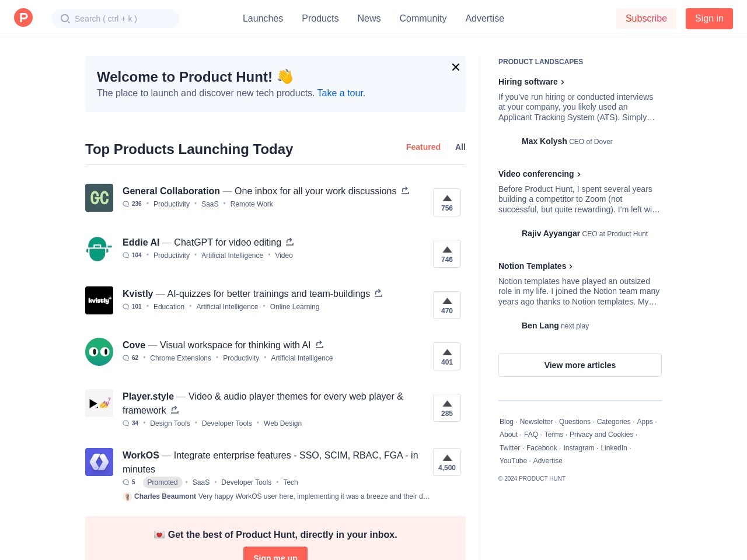Image resolution: width=747 pixels, height=560 pixels.
Task: Click the Sign me up button
Action: tap(275, 554)
